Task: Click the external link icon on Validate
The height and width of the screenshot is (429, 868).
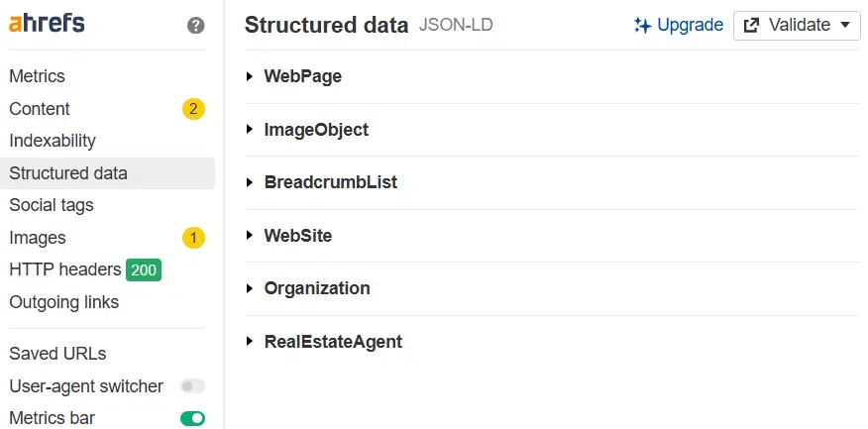Action: (x=751, y=26)
